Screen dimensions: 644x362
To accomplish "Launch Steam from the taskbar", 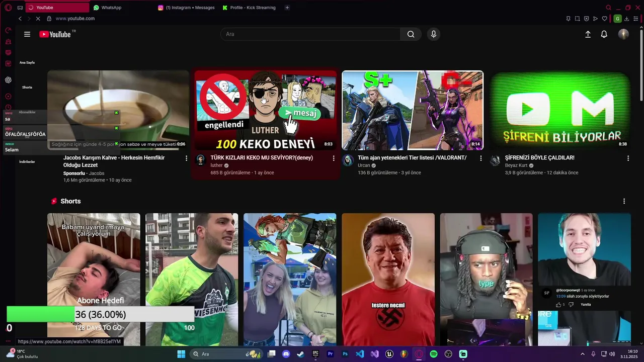I will 300,354.
